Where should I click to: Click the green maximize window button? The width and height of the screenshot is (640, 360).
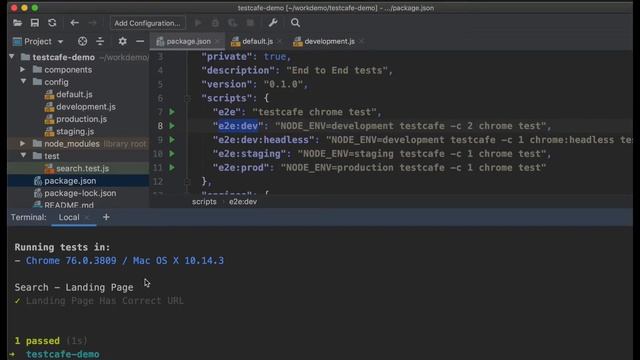[35, 8]
